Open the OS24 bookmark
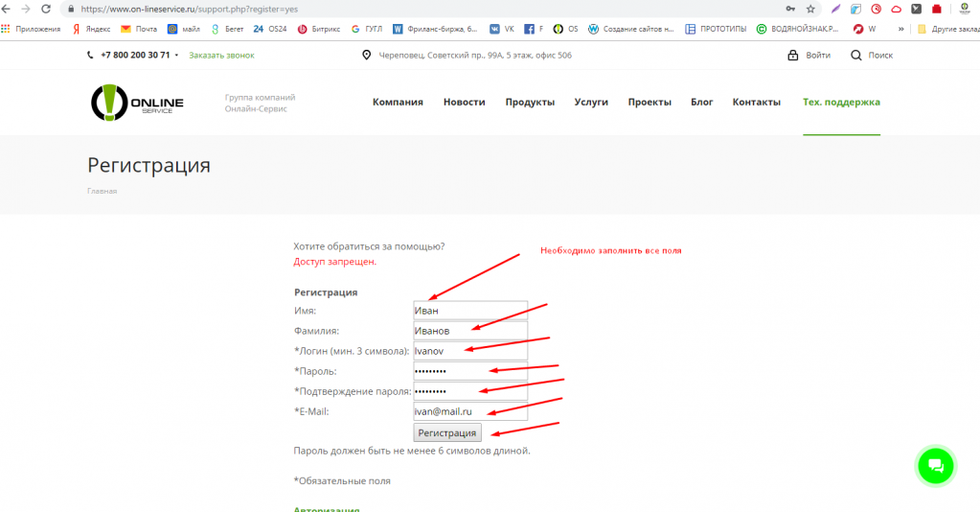Image resolution: width=980 pixels, height=512 pixels. pos(270,29)
